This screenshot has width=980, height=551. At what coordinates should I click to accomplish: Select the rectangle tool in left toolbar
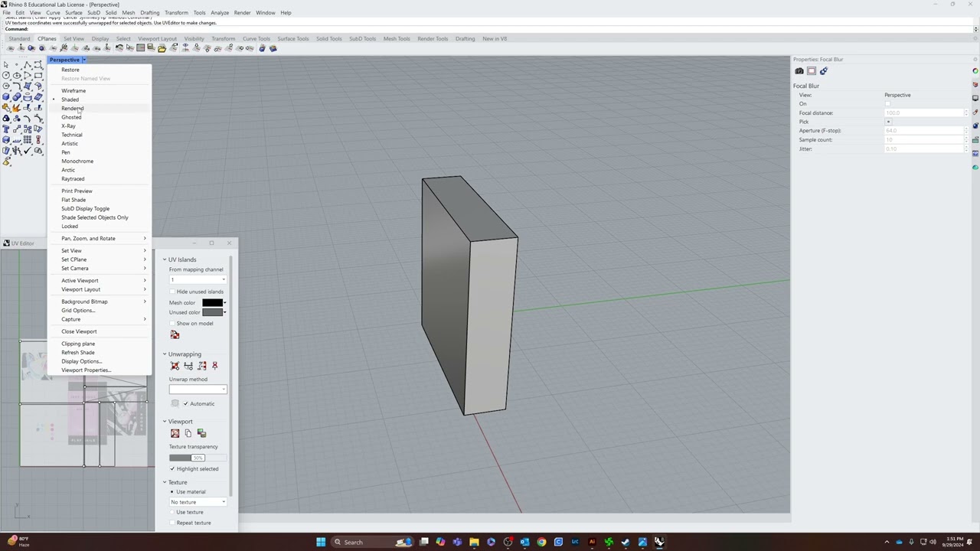coord(38,76)
